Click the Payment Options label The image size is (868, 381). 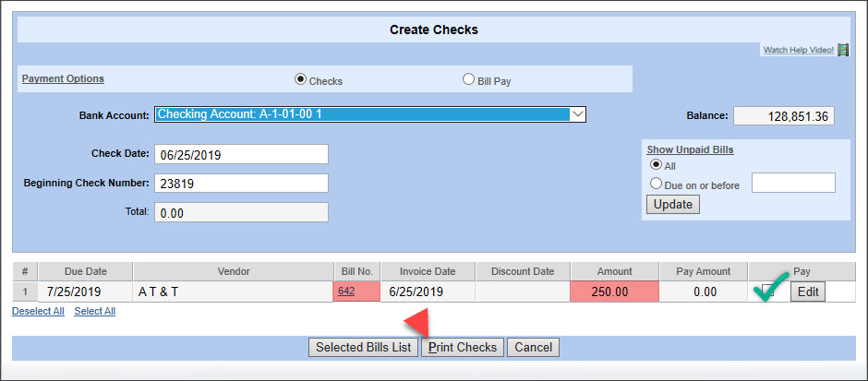click(63, 78)
